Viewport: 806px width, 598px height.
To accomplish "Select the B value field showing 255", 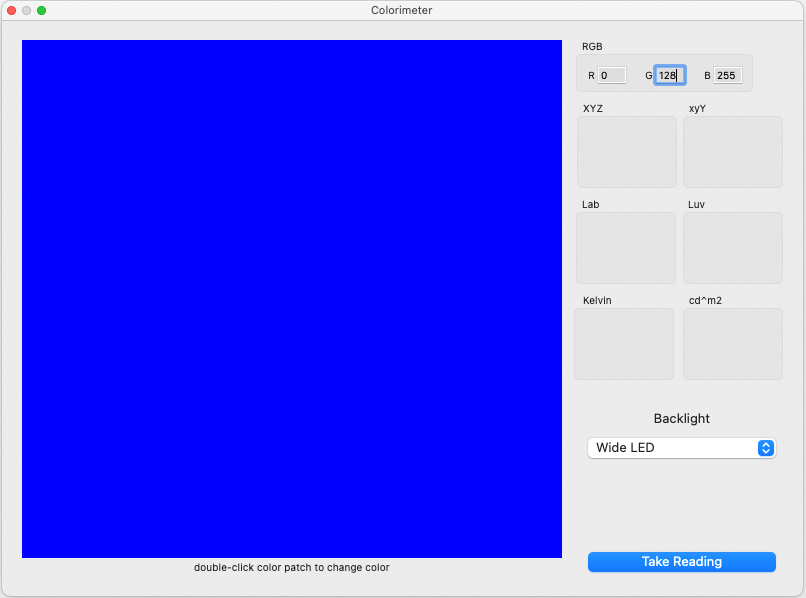I will click(x=727, y=76).
